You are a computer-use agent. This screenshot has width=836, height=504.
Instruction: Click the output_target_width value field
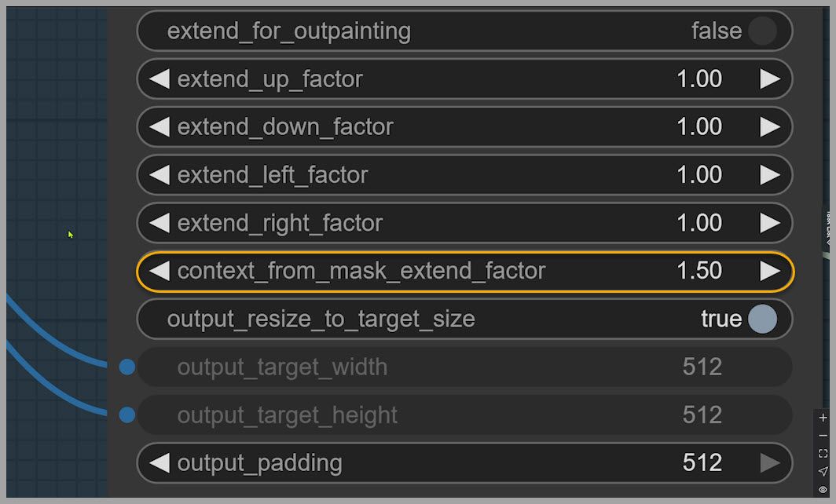[x=702, y=367]
